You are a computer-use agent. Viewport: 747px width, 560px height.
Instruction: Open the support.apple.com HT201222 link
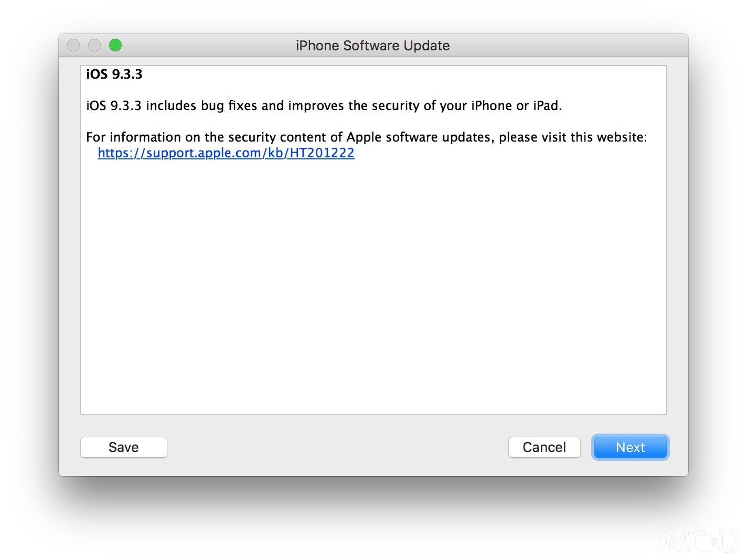pyautogui.click(x=226, y=153)
